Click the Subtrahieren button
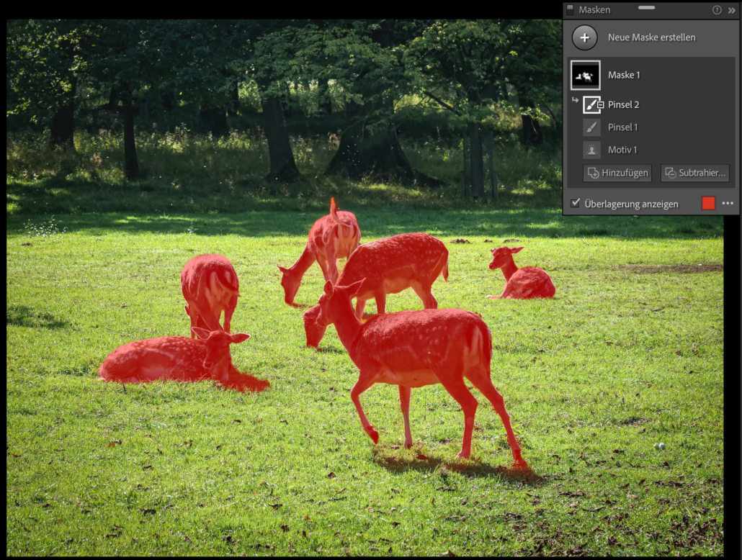 [x=695, y=173]
